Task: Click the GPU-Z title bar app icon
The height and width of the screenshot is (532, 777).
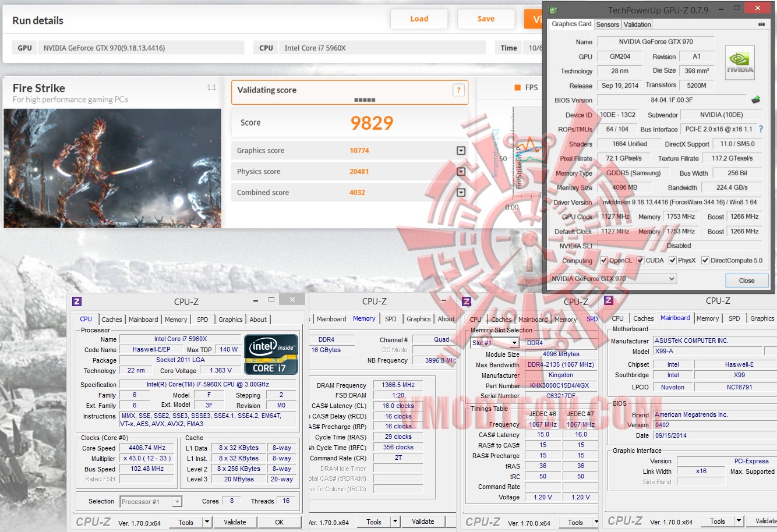Action: [x=553, y=10]
